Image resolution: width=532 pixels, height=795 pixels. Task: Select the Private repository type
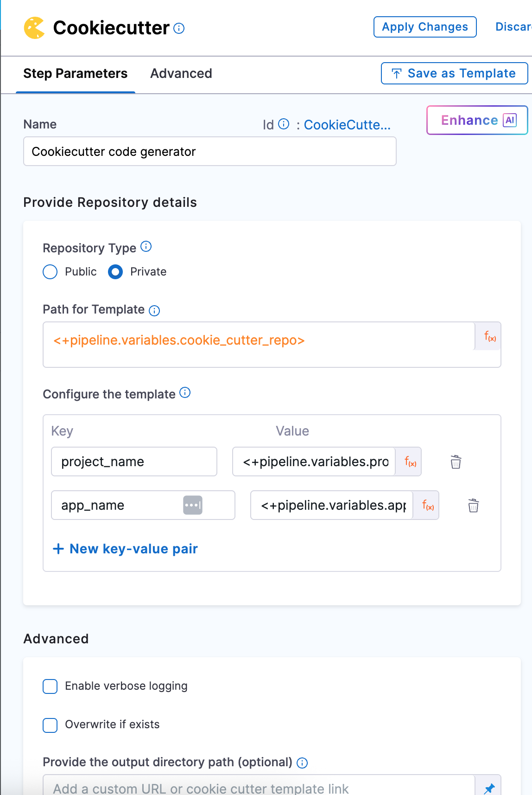(x=115, y=272)
